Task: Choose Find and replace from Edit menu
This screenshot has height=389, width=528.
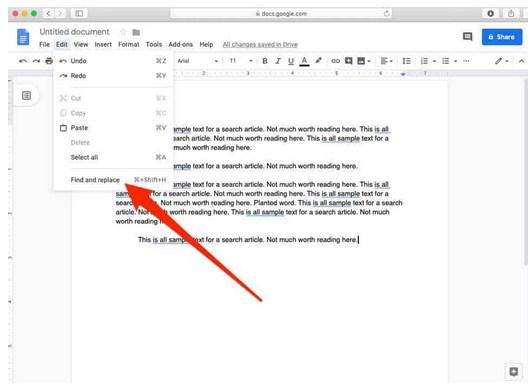Action: (x=113, y=180)
